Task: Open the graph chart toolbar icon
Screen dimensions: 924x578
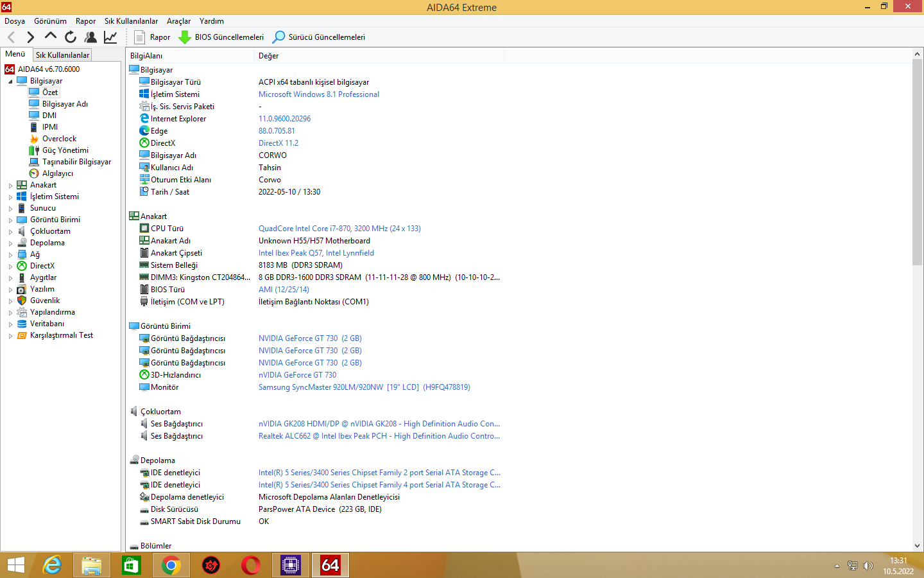Action: (110, 37)
